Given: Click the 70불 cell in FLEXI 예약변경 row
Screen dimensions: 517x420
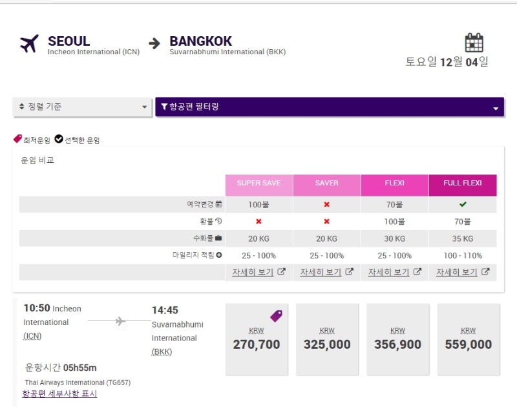Looking at the screenshot, I should [395, 204].
